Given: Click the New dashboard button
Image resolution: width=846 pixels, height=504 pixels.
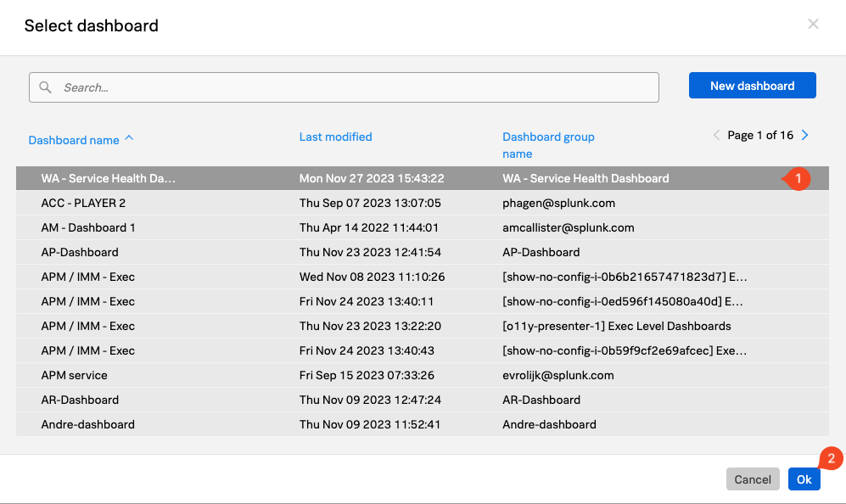Looking at the screenshot, I should point(752,86).
